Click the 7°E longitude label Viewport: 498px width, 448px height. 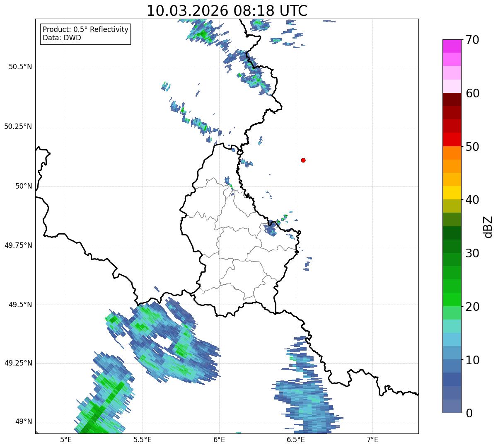tap(372, 439)
